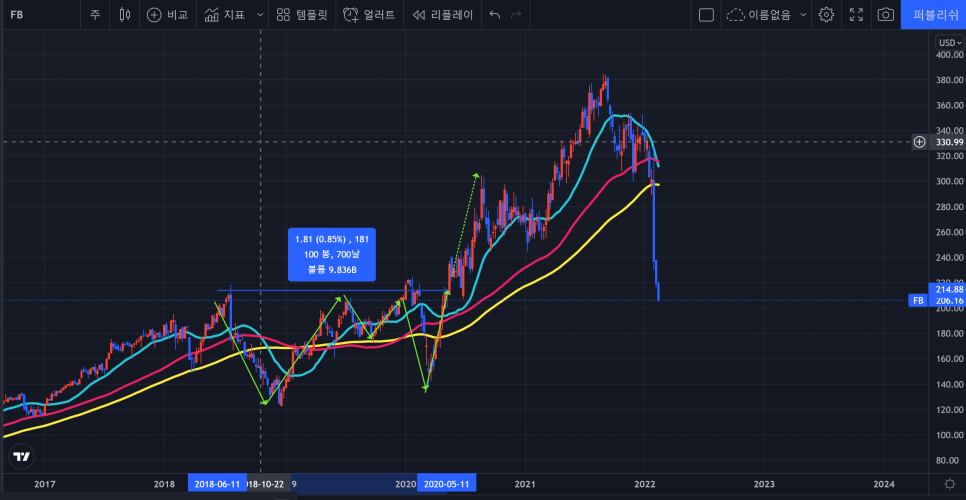Select the 214.88 price label
This screenshot has width=966, height=500.
[946, 289]
